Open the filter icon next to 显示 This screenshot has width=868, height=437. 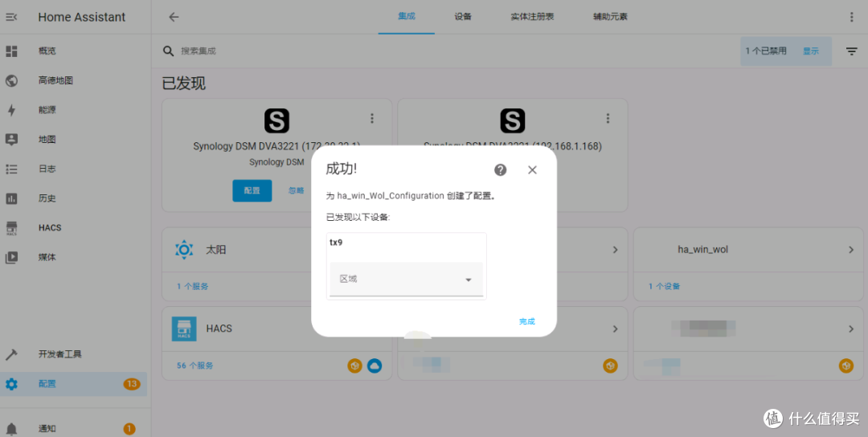[851, 51]
